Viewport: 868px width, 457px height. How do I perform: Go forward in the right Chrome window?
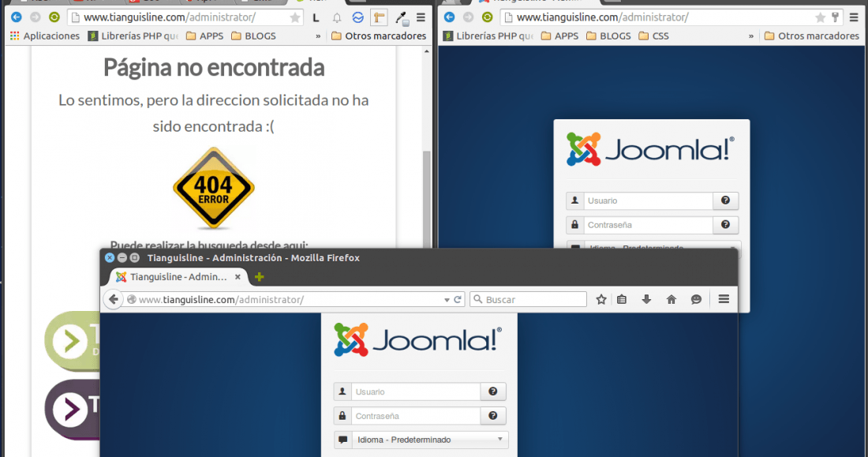468,17
